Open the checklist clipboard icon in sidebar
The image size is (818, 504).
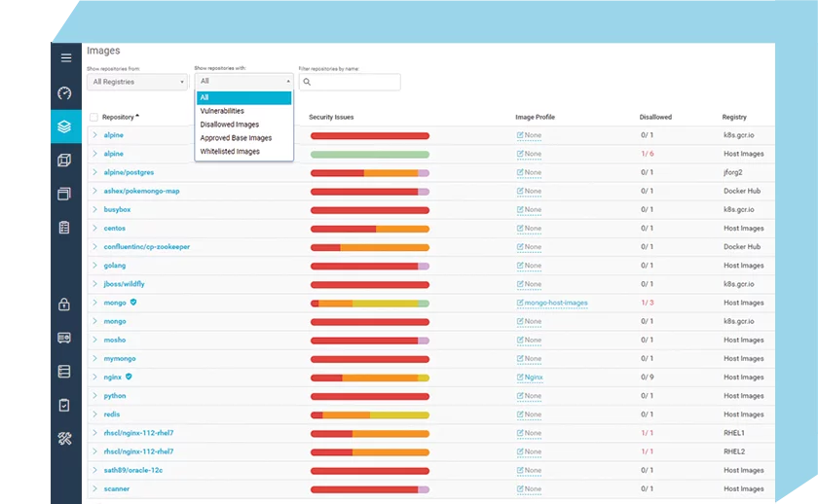(x=64, y=228)
